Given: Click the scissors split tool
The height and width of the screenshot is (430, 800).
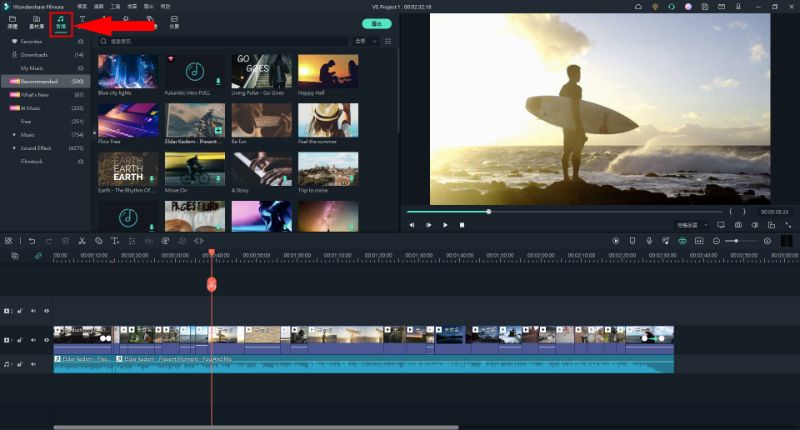Looking at the screenshot, I should click(x=82, y=241).
